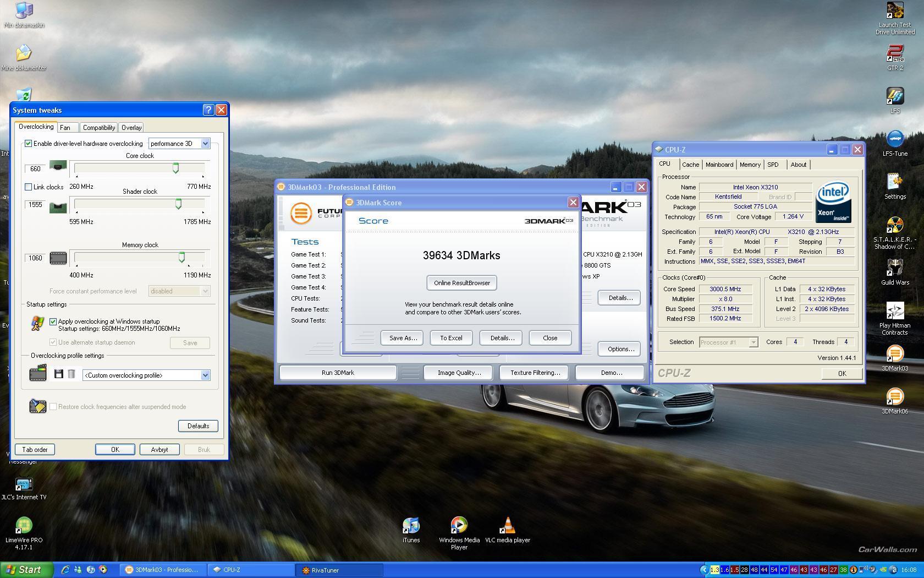Click Avbryt in System tweaks

tap(159, 450)
